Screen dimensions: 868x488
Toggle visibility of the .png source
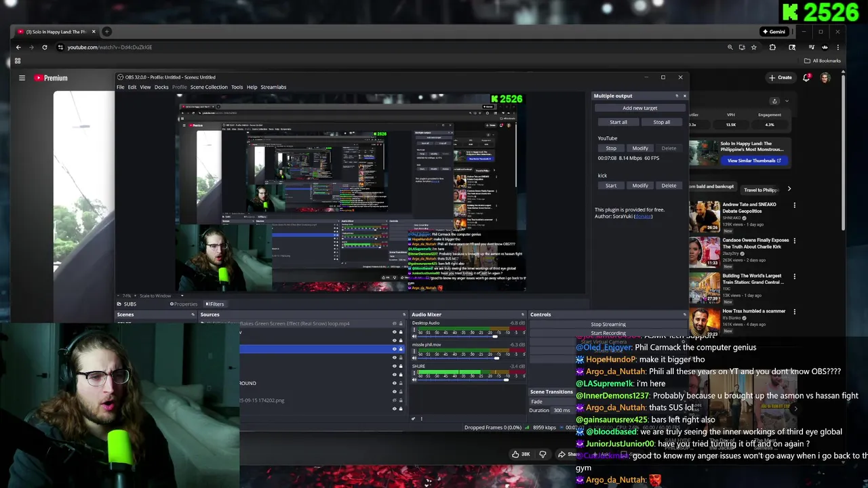[x=394, y=401]
